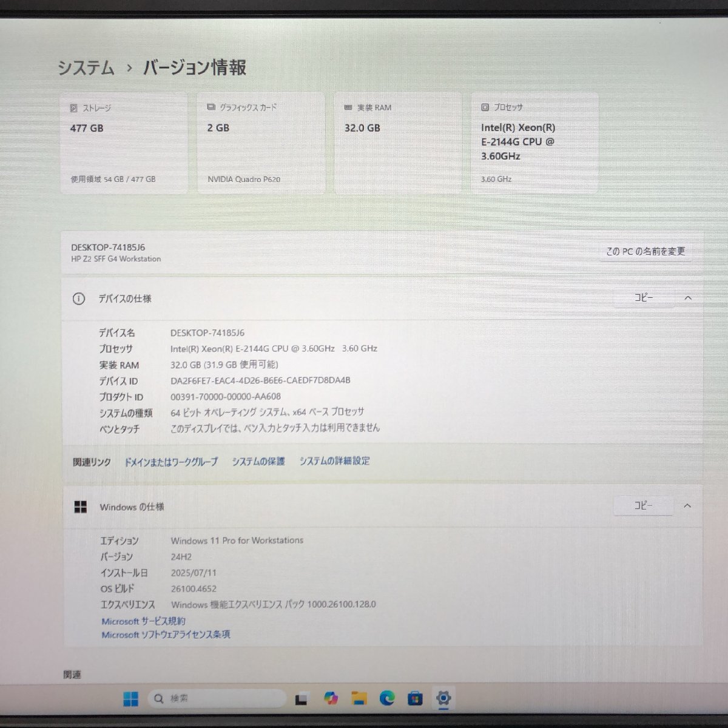728x728 pixels.
Task: Open the Start menu from the taskbar
Action: click(130, 699)
